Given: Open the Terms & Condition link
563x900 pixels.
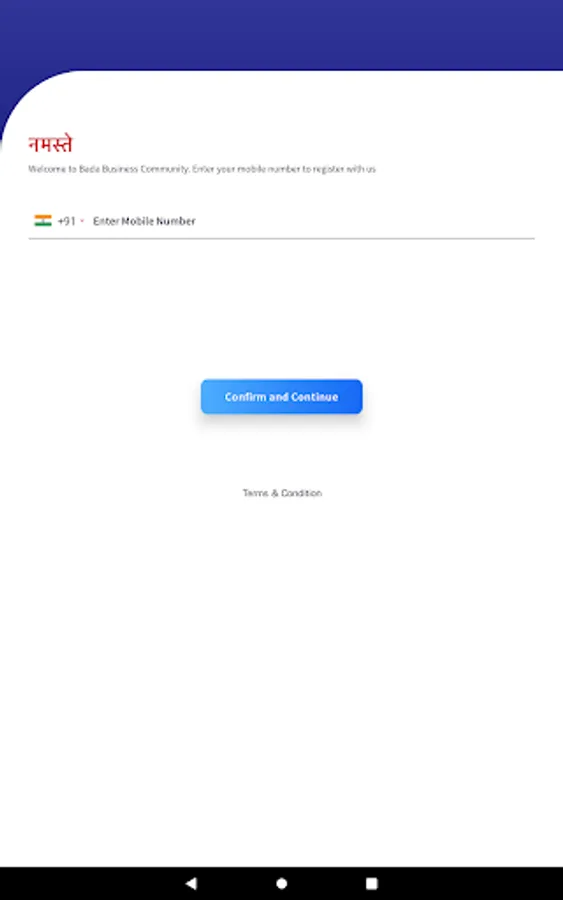Looking at the screenshot, I should click(282, 493).
